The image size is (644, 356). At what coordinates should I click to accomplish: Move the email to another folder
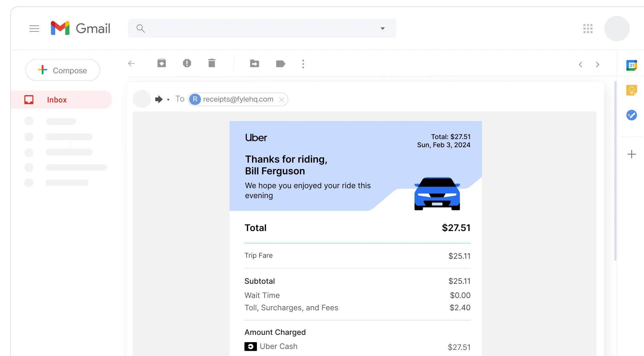click(254, 64)
